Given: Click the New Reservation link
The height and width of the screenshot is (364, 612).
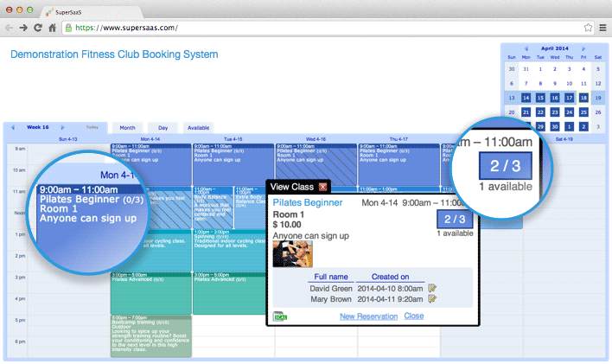Looking at the screenshot, I should [368, 316].
